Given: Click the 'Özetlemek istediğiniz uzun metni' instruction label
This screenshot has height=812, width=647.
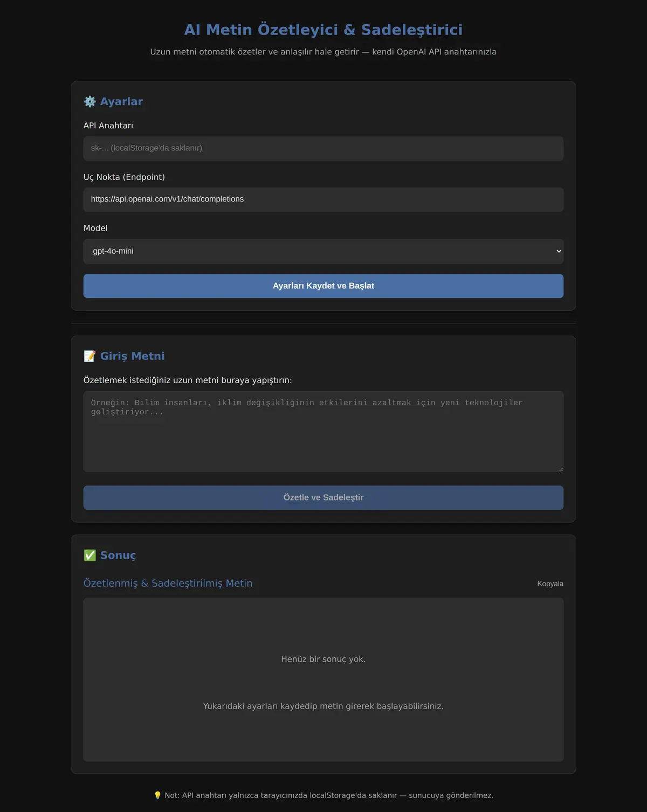Looking at the screenshot, I should 188,380.
